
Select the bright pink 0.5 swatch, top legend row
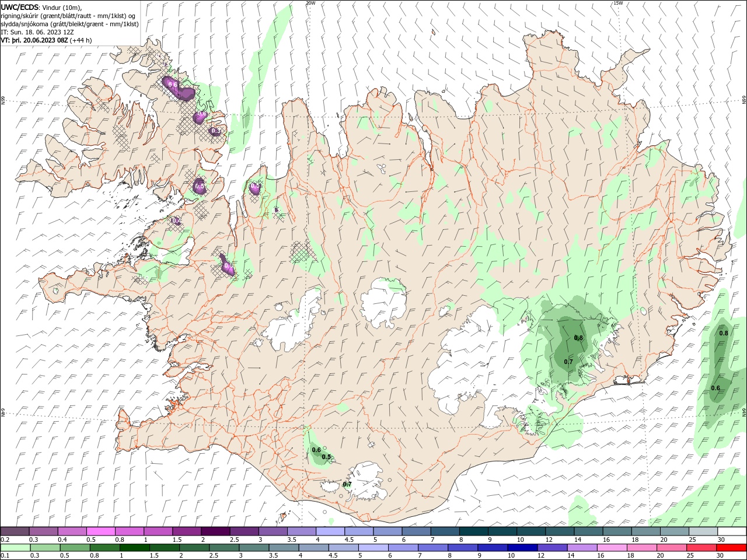pos(101,531)
